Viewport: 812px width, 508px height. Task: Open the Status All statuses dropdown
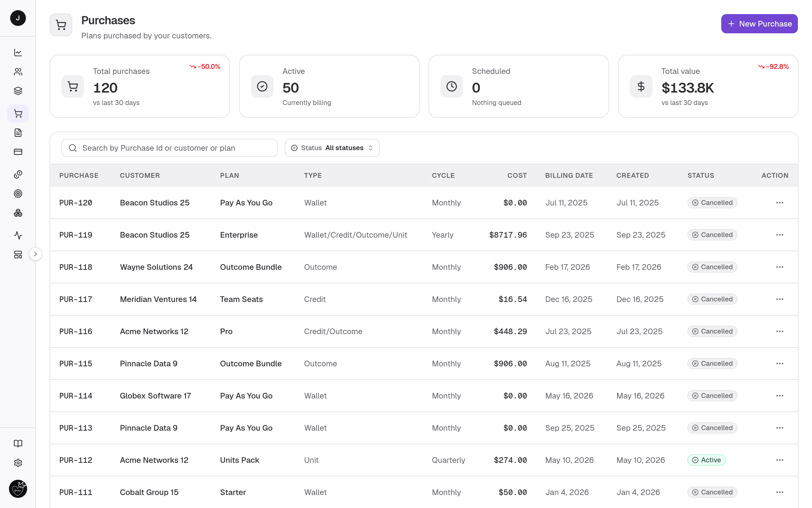(x=332, y=148)
